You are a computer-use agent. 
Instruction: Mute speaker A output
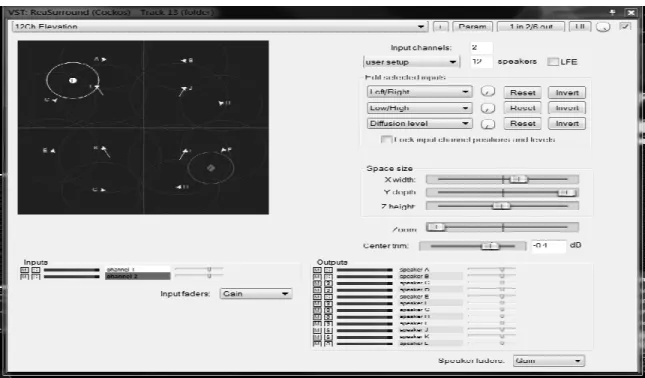point(317,270)
